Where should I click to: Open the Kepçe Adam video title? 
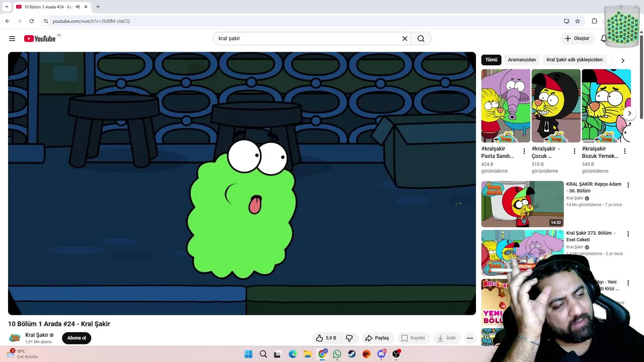594,188
